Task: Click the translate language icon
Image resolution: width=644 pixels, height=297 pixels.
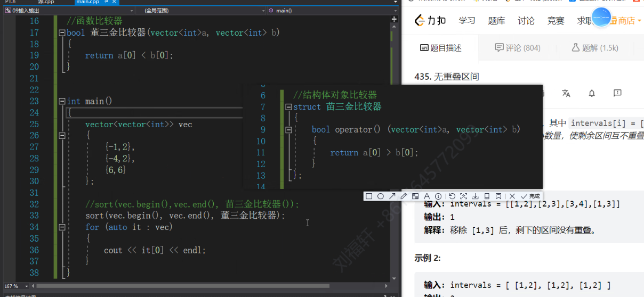Action: tap(566, 93)
